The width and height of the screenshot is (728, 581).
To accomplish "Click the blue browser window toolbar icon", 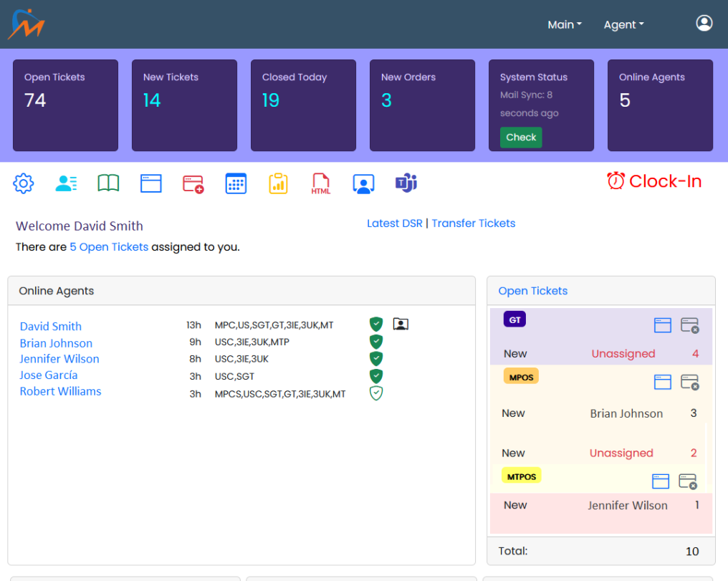I will [150, 183].
